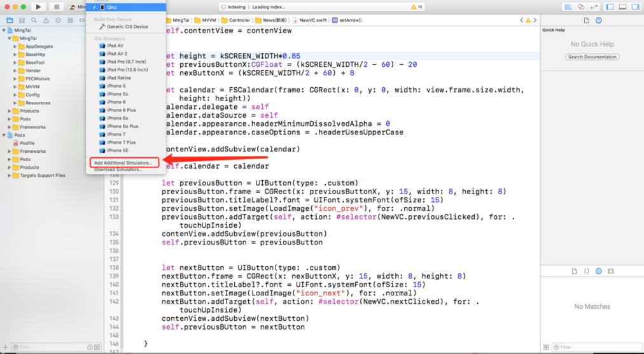Toggle the Utilities pane visibility
The width and height of the screenshot is (644, 354).
(635, 7)
